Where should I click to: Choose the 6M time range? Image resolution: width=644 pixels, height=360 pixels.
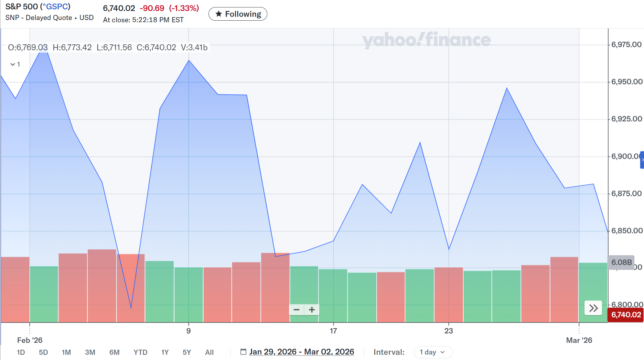click(x=114, y=352)
